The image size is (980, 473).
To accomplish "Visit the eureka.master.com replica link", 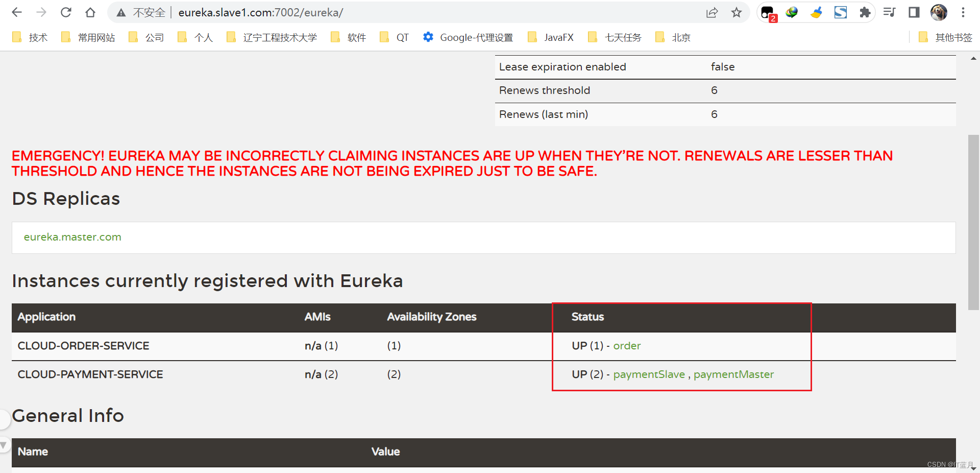I will click(72, 237).
